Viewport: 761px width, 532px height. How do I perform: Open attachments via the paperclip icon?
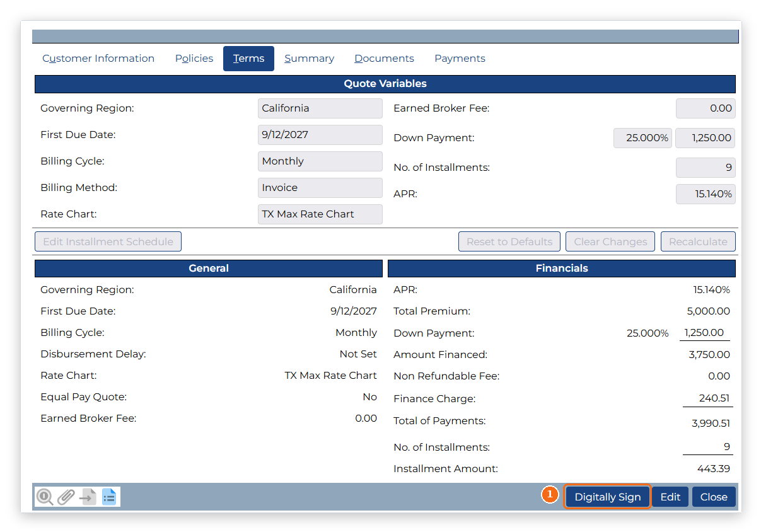point(66,497)
